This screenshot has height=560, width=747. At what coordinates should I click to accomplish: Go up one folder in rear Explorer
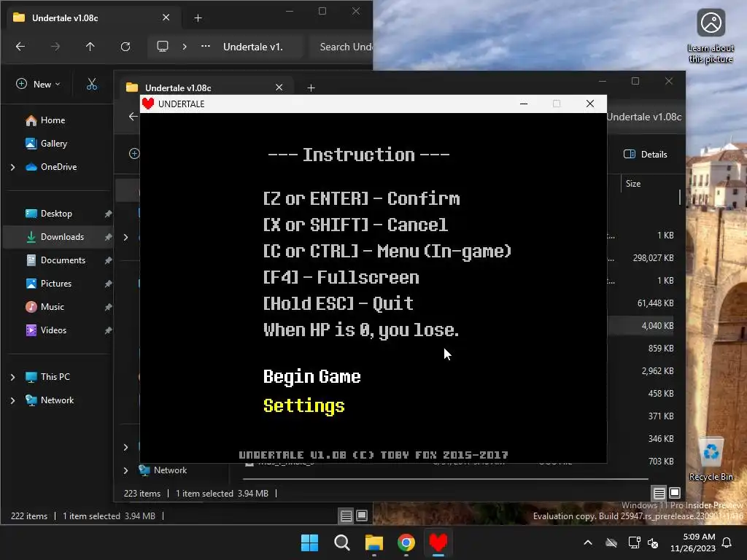point(90,46)
